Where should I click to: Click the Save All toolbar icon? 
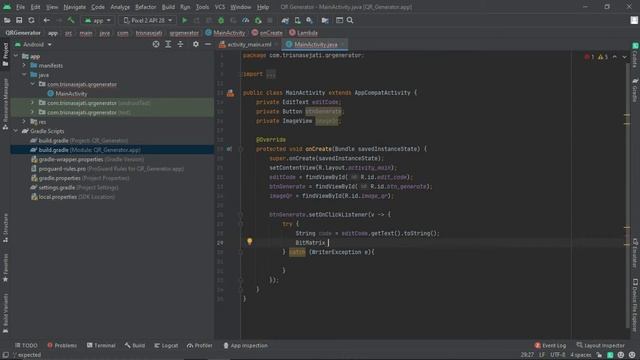tap(19, 20)
